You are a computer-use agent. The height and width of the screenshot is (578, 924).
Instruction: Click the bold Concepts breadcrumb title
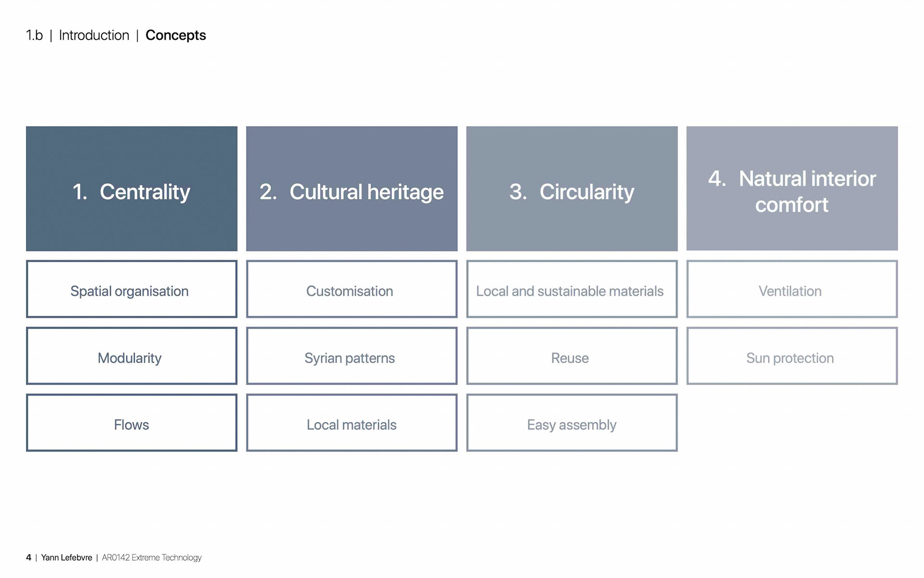pyautogui.click(x=176, y=36)
